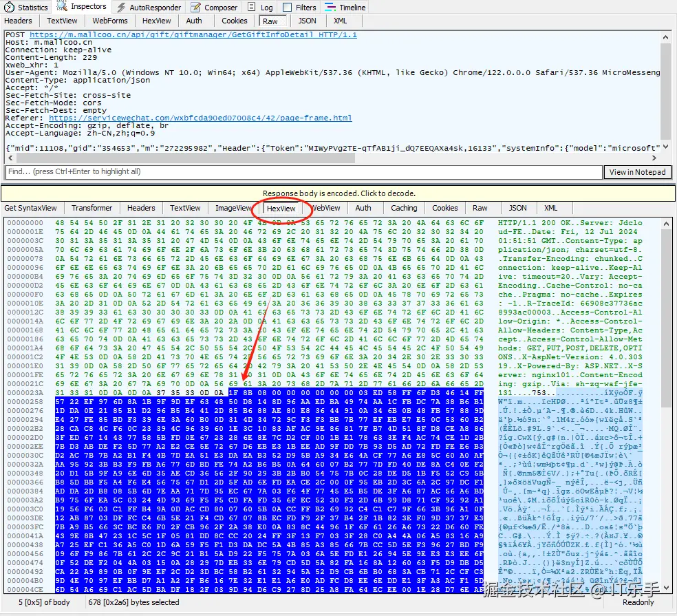
Task: Click the Timeline bars icon
Action: [x=330, y=8]
